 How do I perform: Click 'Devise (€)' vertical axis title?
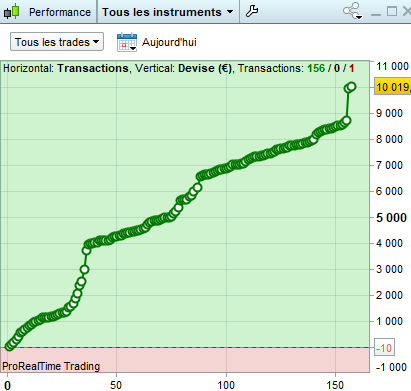pos(205,68)
